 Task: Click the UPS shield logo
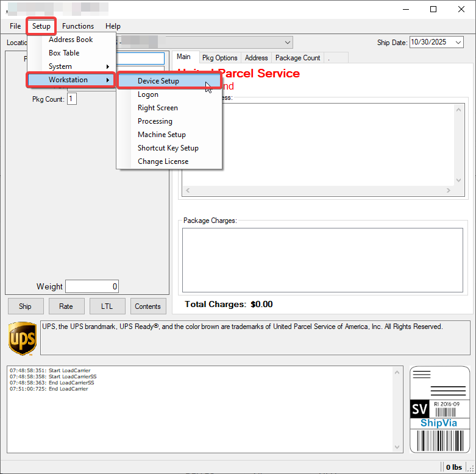pos(23,338)
